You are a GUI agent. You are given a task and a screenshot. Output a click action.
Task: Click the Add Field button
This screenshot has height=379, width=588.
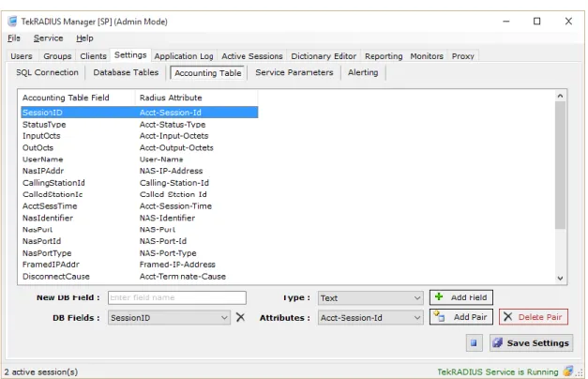460,297
